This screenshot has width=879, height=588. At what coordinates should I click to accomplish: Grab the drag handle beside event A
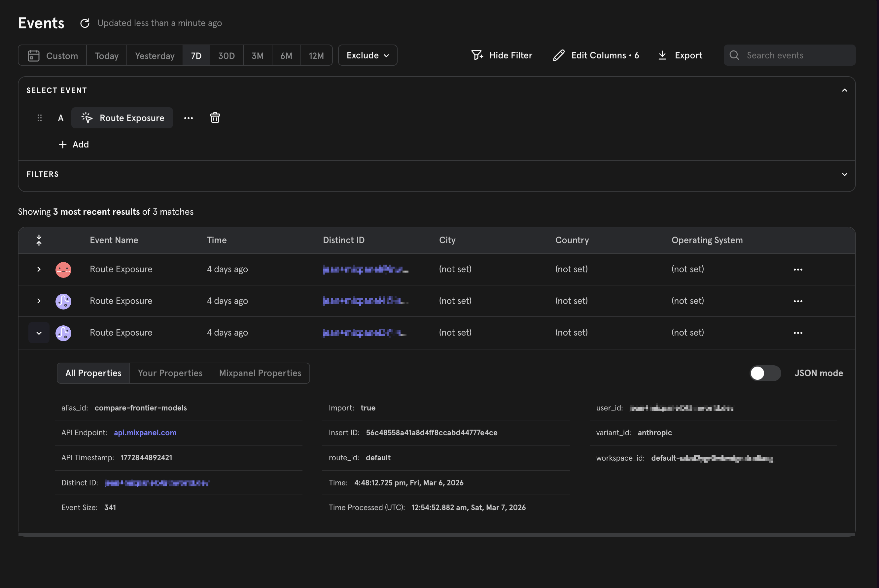(x=40, y=118)
